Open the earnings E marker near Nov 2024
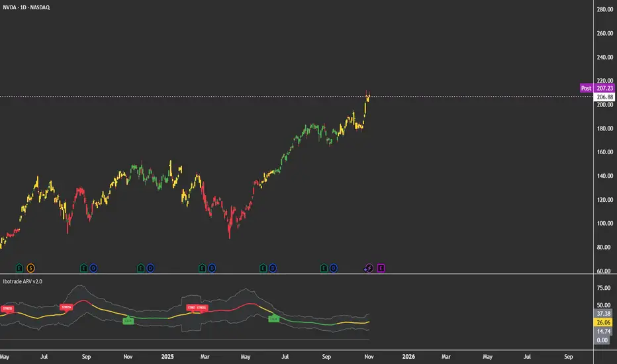Image resolution: width=617 pixels, height=364 pixels. [x=140, y=269]
